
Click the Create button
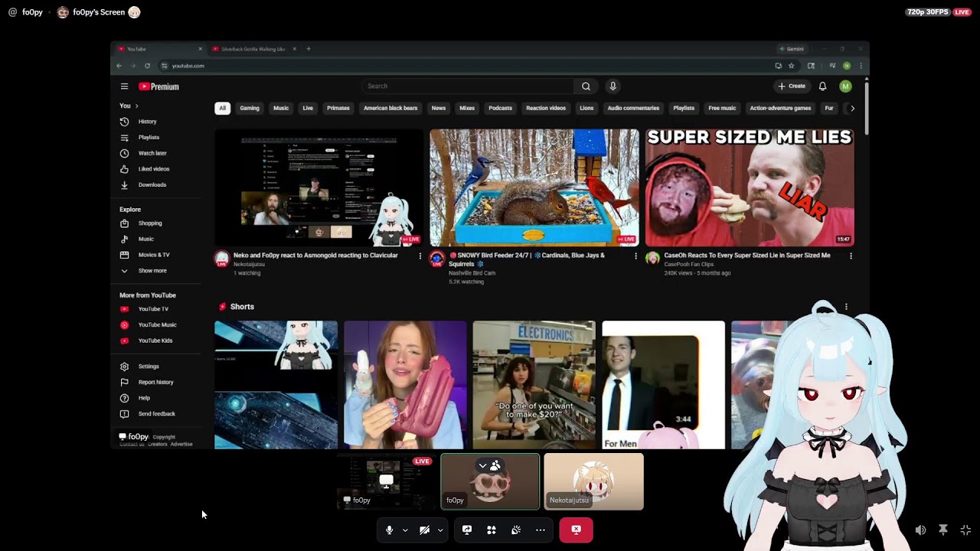(792, 86)
